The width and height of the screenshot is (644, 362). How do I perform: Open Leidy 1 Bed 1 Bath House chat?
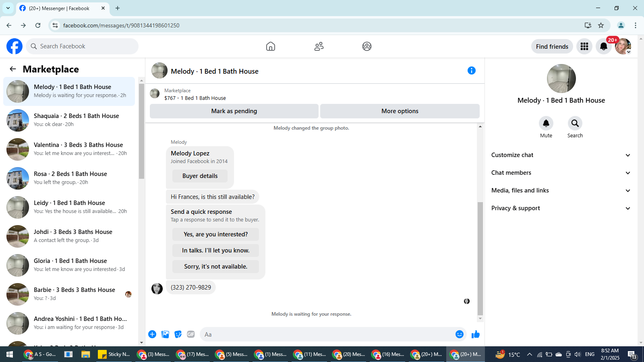[69, 207]
